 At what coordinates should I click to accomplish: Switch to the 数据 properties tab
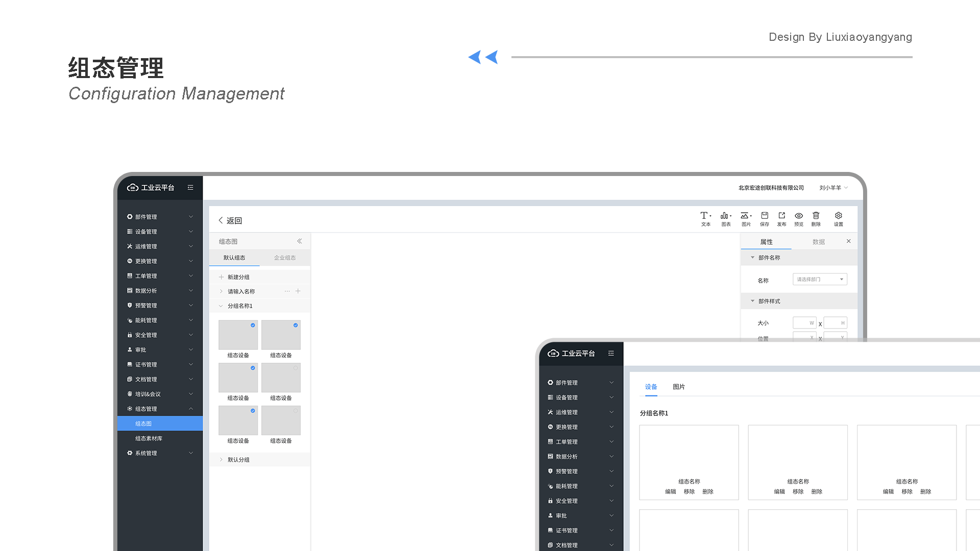coord(818,242)
